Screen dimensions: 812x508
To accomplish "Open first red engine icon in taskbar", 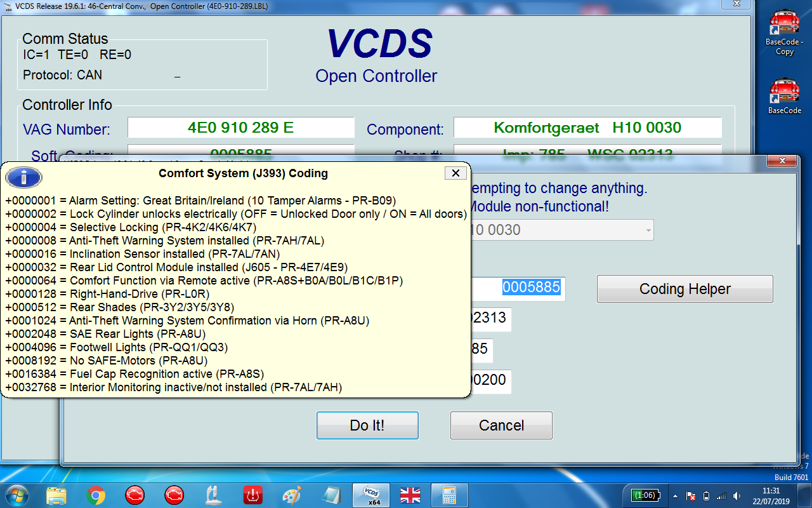I will coord(135,495).
